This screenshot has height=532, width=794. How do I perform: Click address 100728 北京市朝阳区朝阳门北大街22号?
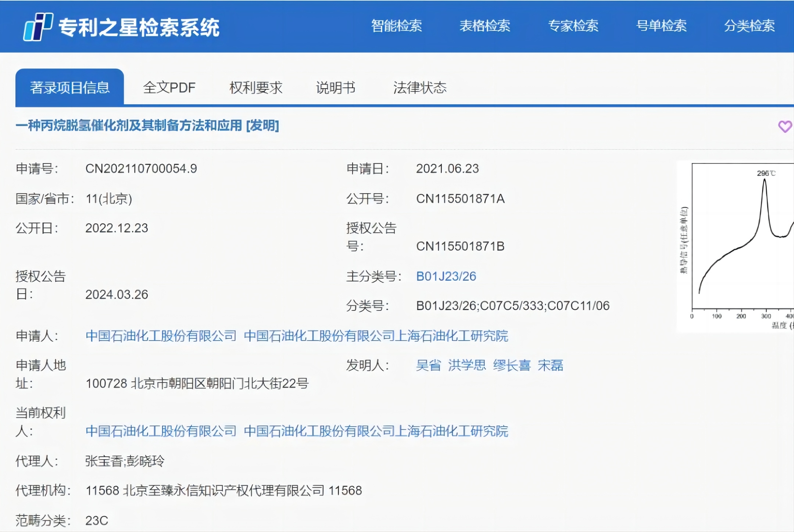[x=197, y=384]
